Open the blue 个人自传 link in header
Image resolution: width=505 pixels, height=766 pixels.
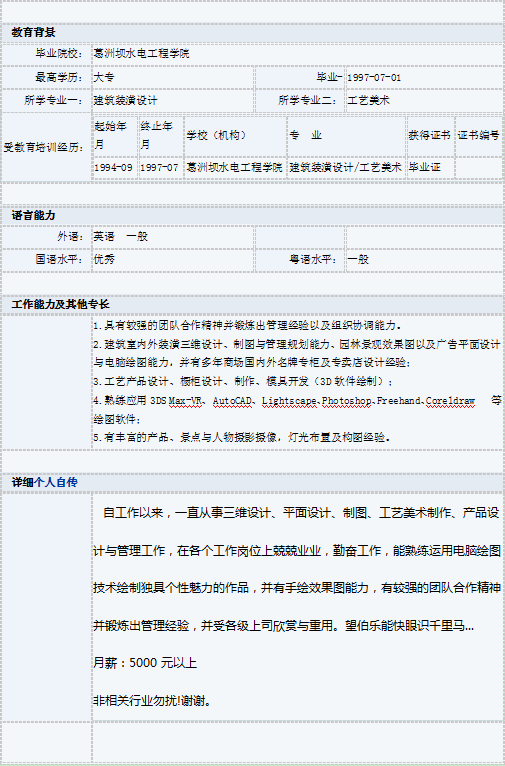[x=56, y=483]
